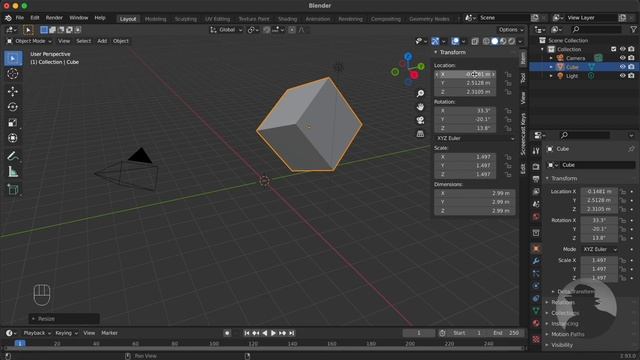Image resolution: width=640 pixels, height=360 pixels.
Task: Switch to the Modeling workspace tab
Action: pyautogui.click(x=156, y=19)
